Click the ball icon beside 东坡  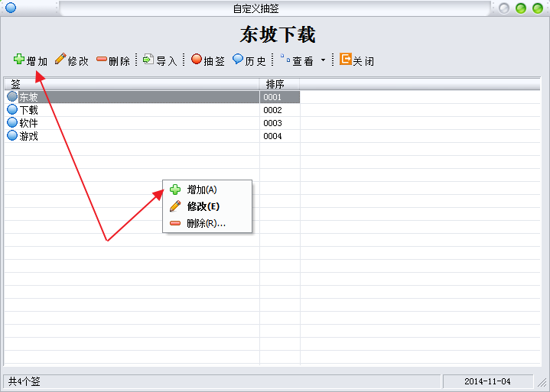tap(12, 96)
